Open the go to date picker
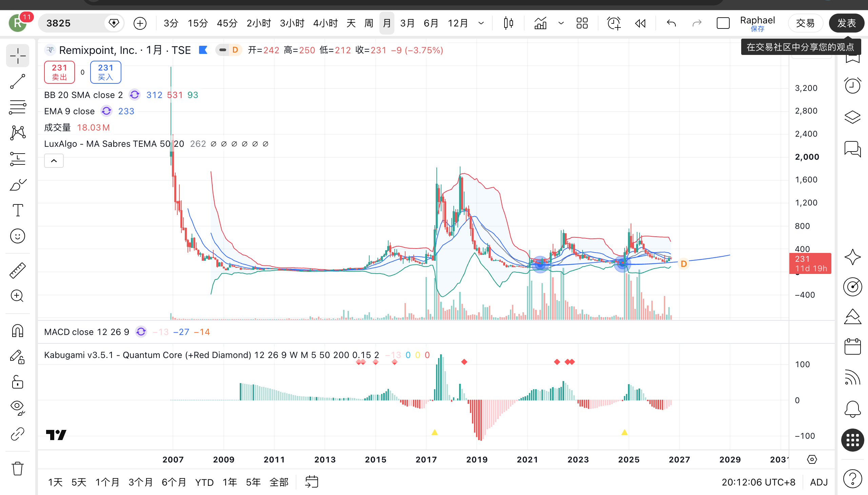Viewport: 868px width, 495px height. [312, 482]
